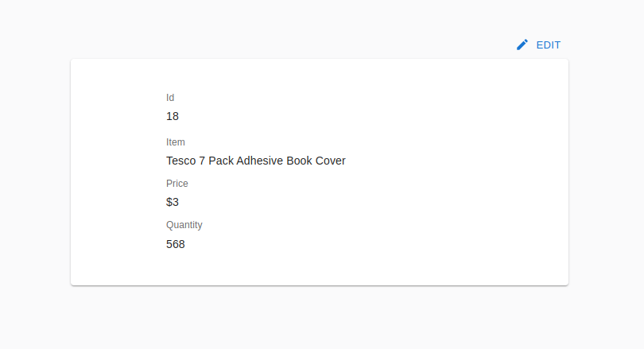Select the price value $3
This screenshot has height=349, width=644.
173,202
